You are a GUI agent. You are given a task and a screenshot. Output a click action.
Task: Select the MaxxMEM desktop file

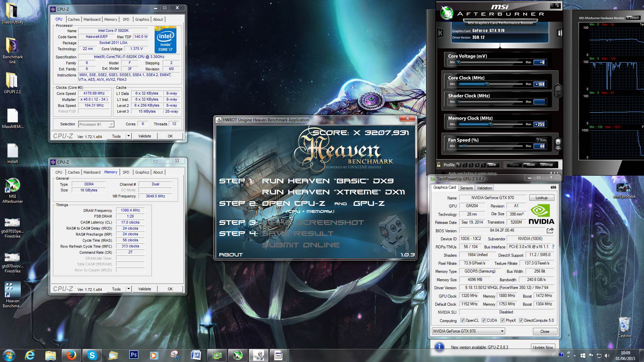tap(12, 119)
